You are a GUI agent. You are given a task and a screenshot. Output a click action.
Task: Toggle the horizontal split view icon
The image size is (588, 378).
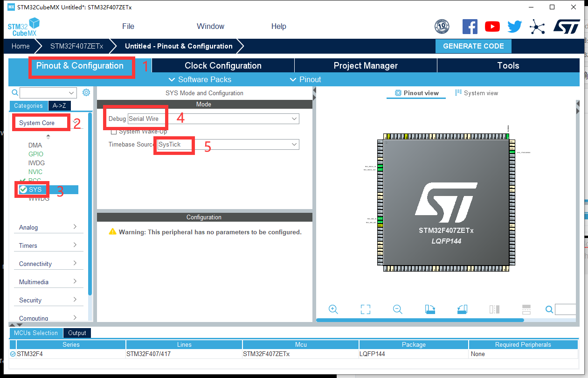pyautogui.click(x=526, y=309)
